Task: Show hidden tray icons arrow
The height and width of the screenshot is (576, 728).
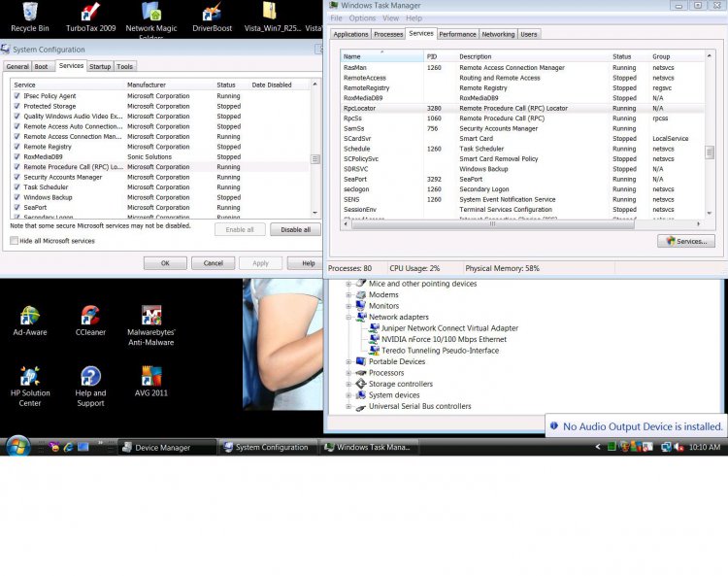Action: [x=598, y=447]
